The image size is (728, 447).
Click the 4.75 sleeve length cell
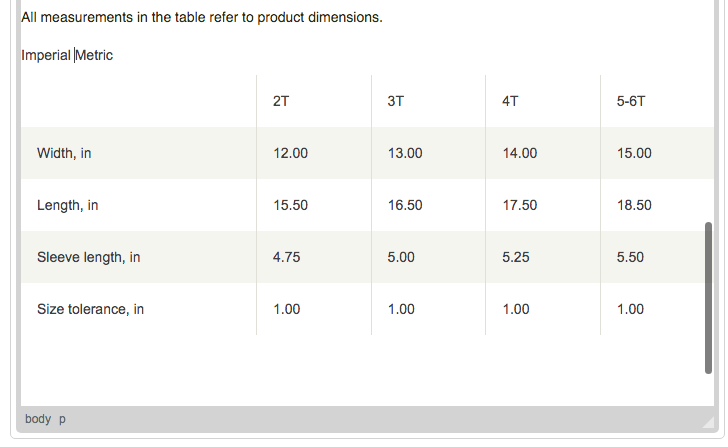coord(286,257)
